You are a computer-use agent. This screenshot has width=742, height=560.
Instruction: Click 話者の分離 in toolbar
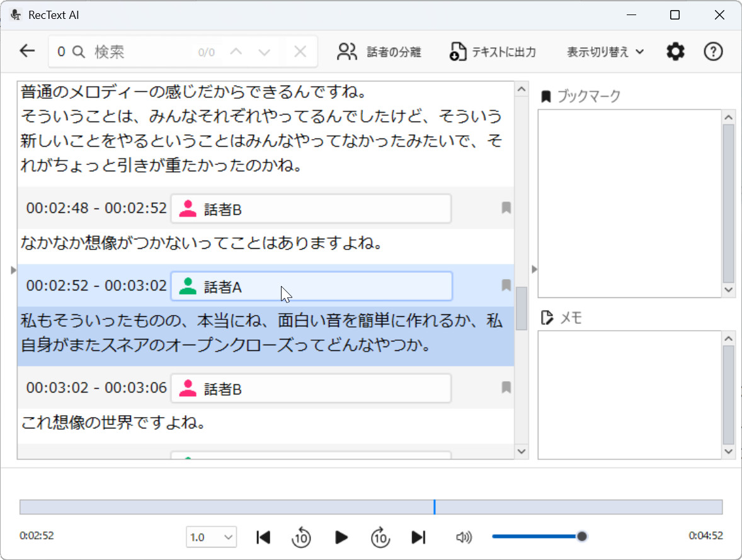(x=379, y=52)
